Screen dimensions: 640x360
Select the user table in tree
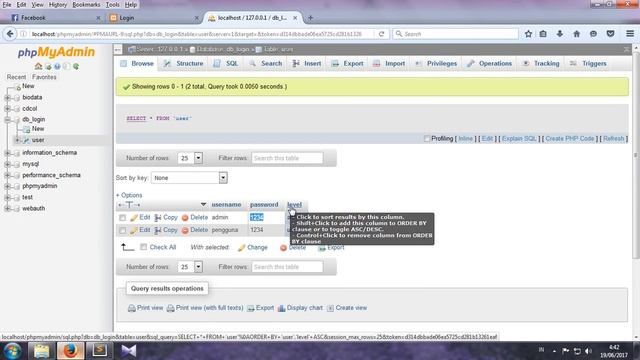click(38, 140)
